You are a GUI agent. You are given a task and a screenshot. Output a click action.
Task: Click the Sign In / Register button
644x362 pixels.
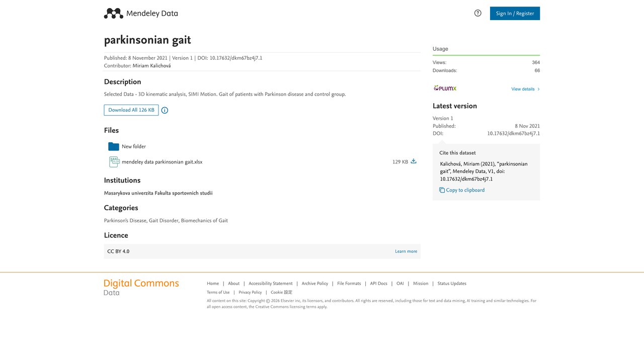pyautogui.click(x=515, y=14)
